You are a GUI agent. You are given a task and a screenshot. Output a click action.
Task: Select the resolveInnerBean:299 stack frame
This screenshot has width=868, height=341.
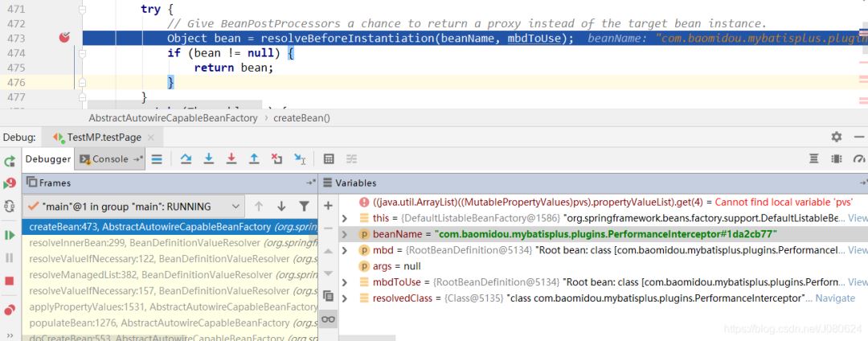(161, 243)
